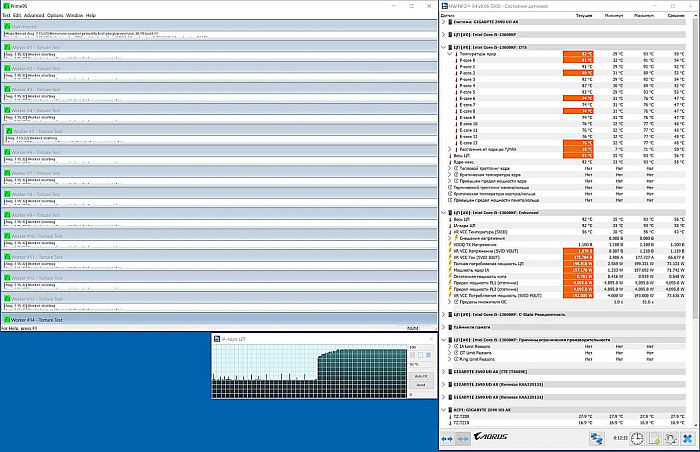700x452 pixels.
Task: Click the HWiNFO log-to-file document icon
Action: pos(654,439)
